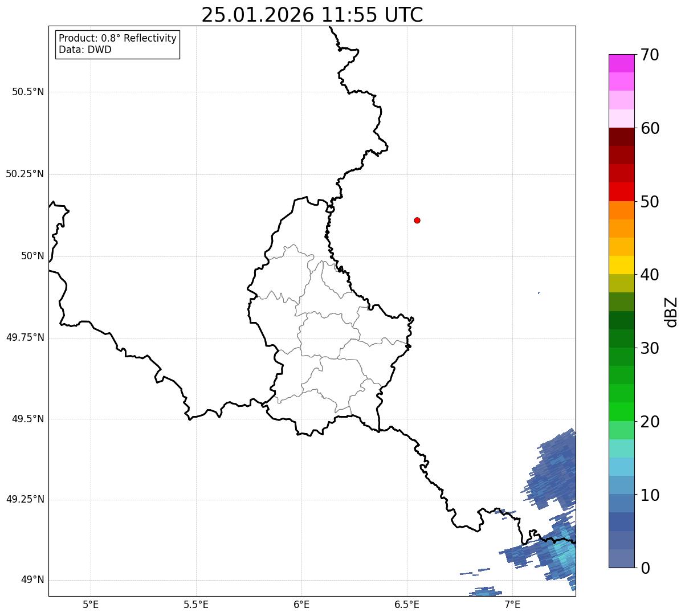Click the slate blue bottom colorbar swatch
Screen dimensions: 685x616
621,558
